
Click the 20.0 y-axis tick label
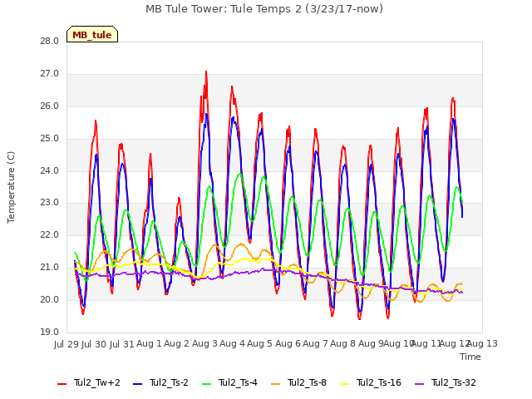point(50,299)
